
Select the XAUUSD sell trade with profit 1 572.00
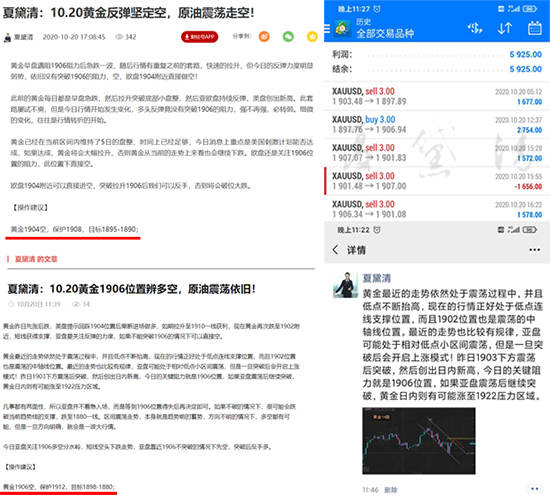(x=437, y=153)
